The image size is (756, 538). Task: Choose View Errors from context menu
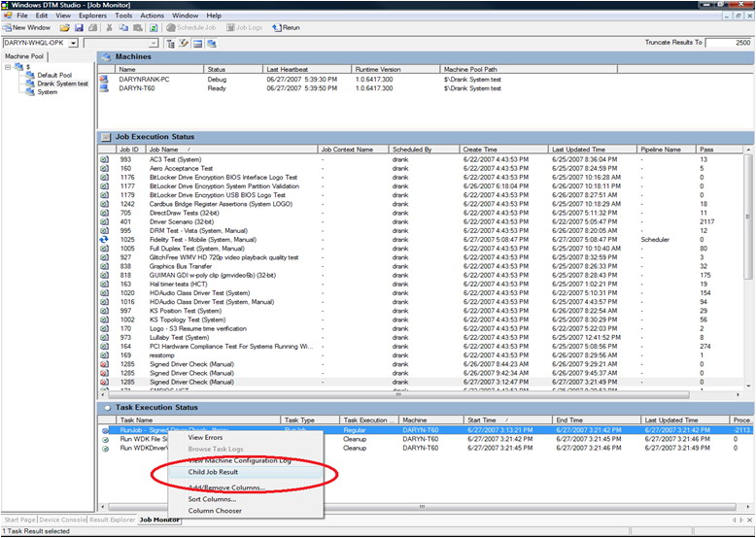[x=245, y=437]
